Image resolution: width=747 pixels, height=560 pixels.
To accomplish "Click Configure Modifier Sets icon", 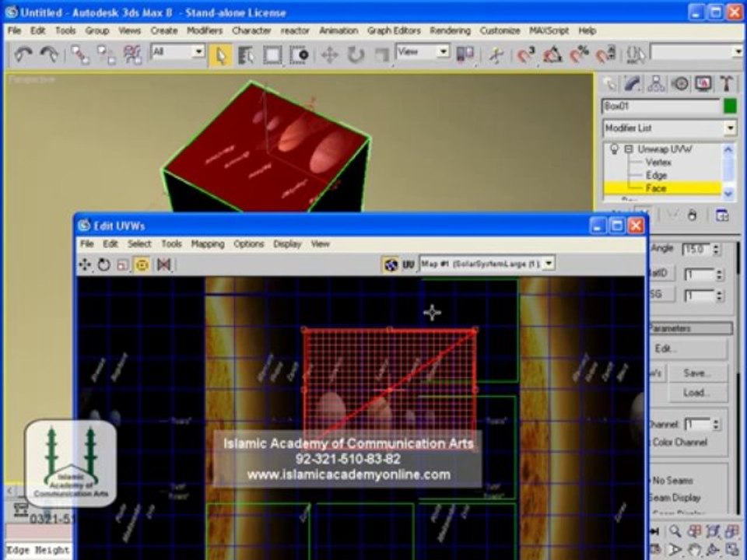I will tap(721, 215).
